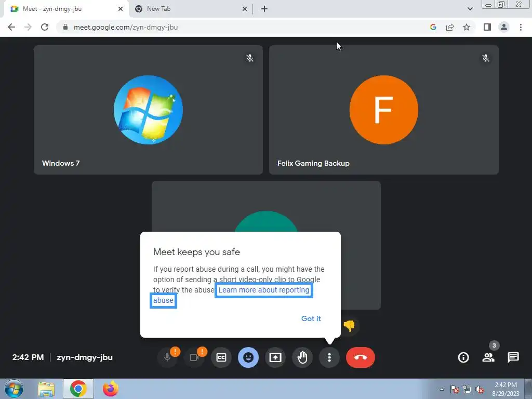Dismiss the dialog with Got it
Image resolution: width=532 pixels, height=399 pixels.
point(311,318)
